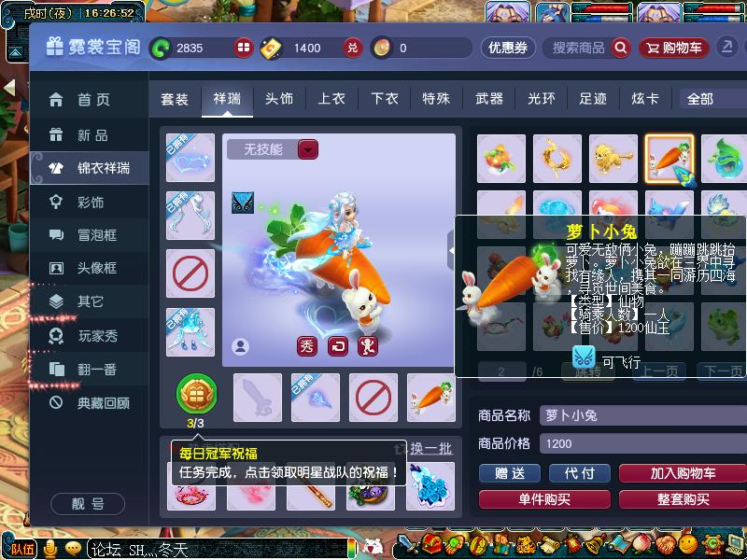Select 彩饰 sidebar item
This screenshot has height=560, width=747.
pyautogui.click(x=89, y=202)
